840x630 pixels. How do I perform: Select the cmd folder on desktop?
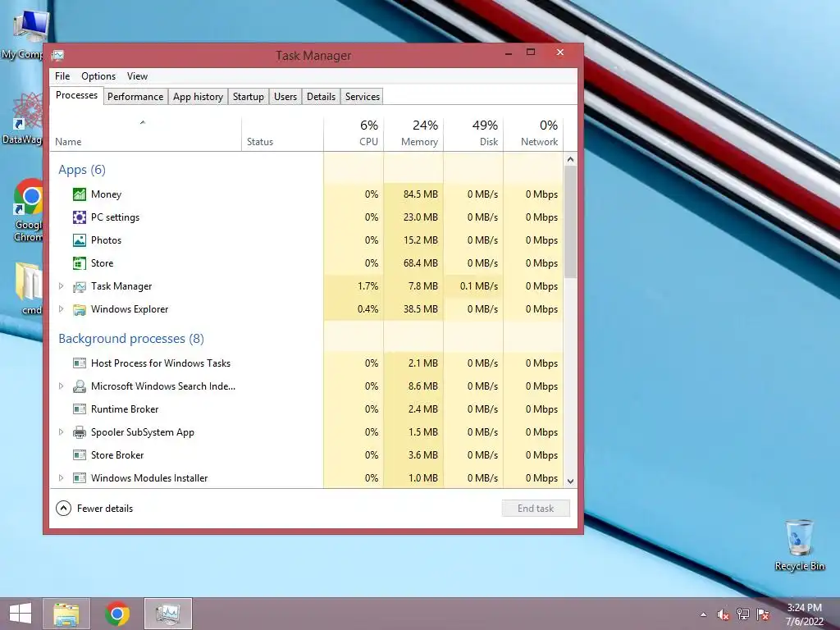click(x=29, y=288)
